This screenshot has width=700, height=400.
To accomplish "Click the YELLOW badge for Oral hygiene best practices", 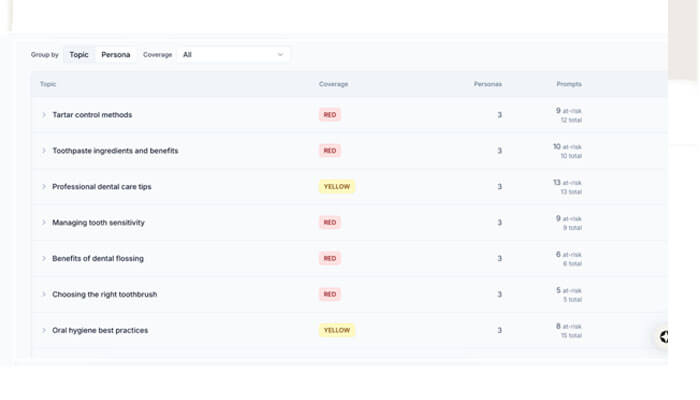I will point(337,330).
